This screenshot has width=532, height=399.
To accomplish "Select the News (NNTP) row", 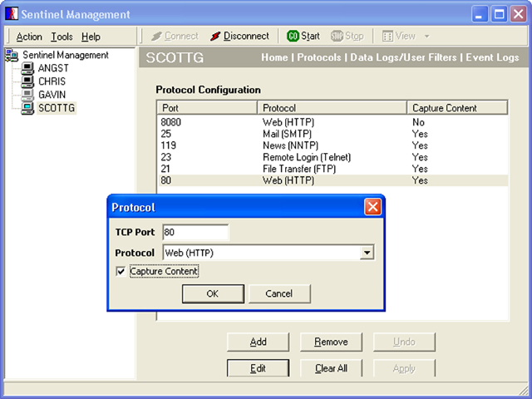I will tap(332, 145).
